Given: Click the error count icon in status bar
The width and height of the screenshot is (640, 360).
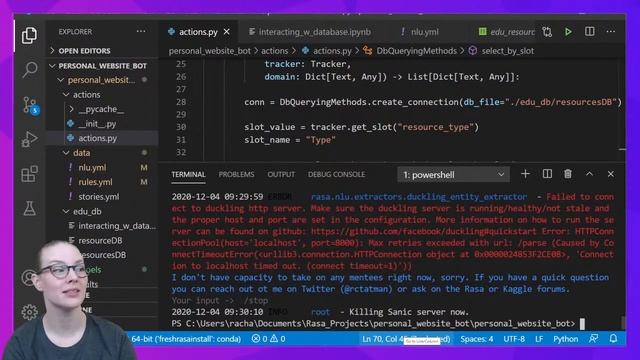Looking at the screenshot, I should pyautogui.click(x=256, y=338).
